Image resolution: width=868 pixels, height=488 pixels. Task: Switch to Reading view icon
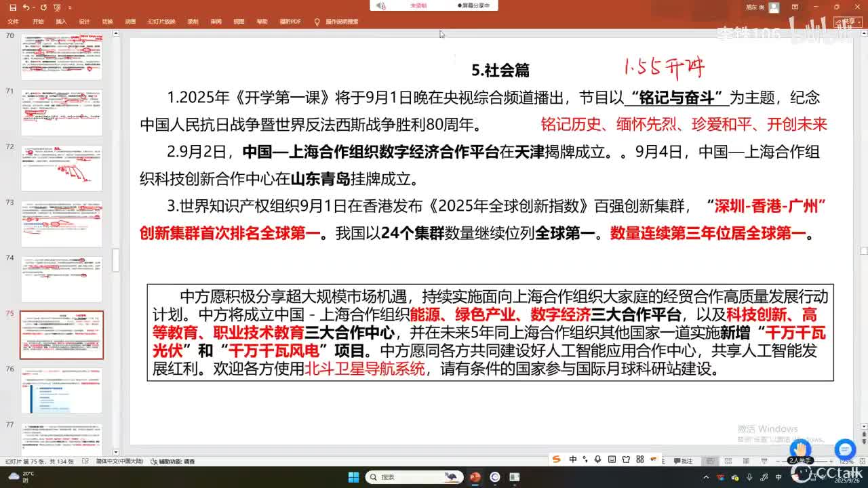click(x=747, y=462)
